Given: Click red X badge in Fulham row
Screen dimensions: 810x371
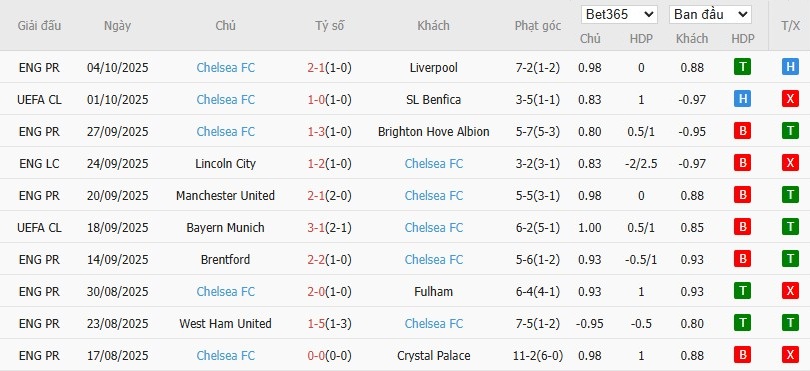Looking at the screenshot, I should pos(790,291).
